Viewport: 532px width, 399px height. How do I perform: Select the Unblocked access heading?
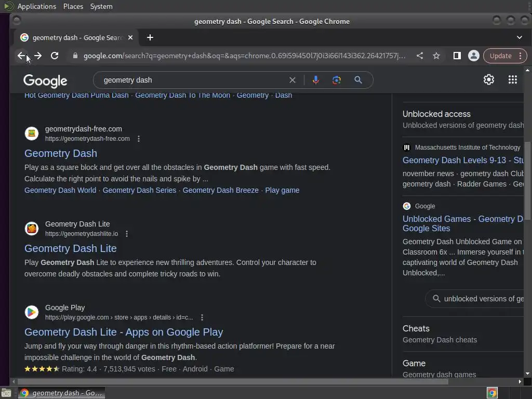436,114
